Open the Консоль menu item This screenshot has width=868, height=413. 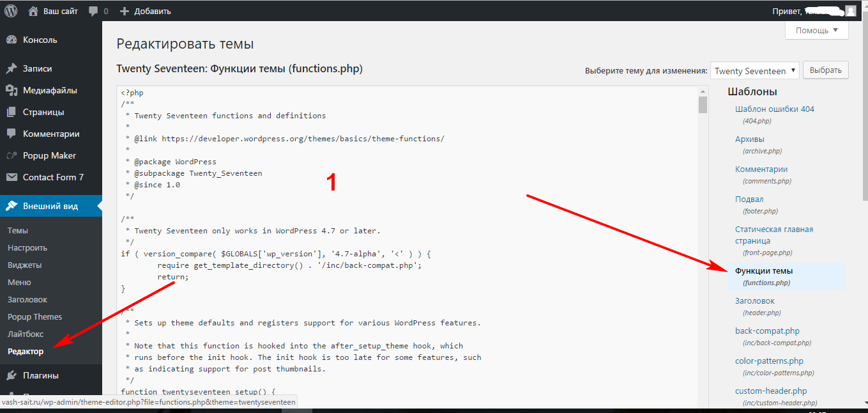pos(51,40)
